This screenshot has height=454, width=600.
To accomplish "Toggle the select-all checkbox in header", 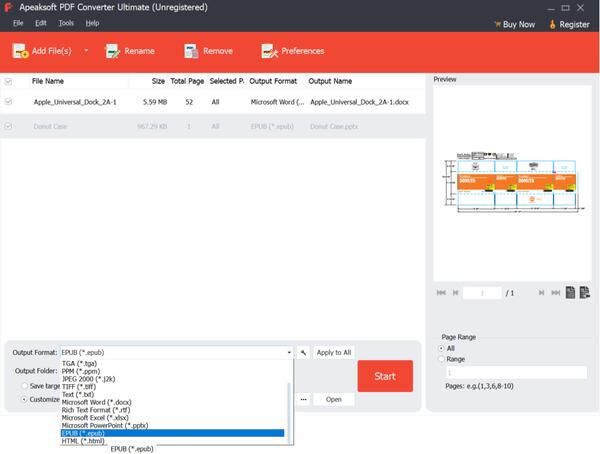I will click(9, 81).
